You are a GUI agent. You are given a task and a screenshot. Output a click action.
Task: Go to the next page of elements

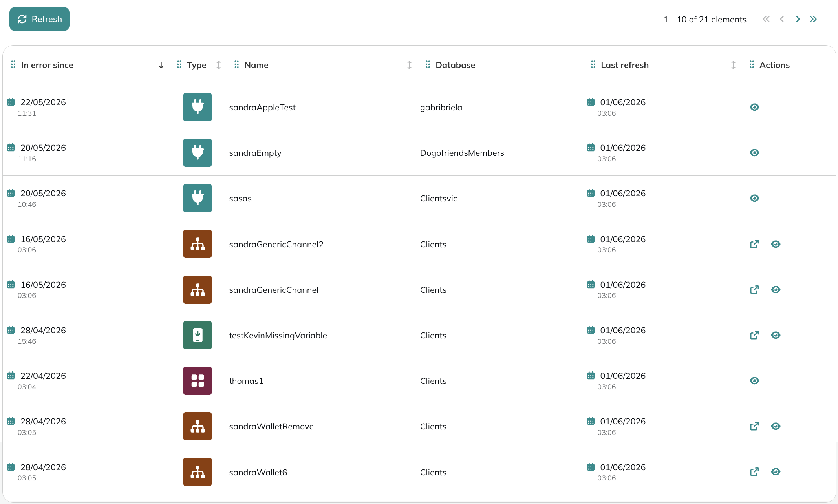798,19
